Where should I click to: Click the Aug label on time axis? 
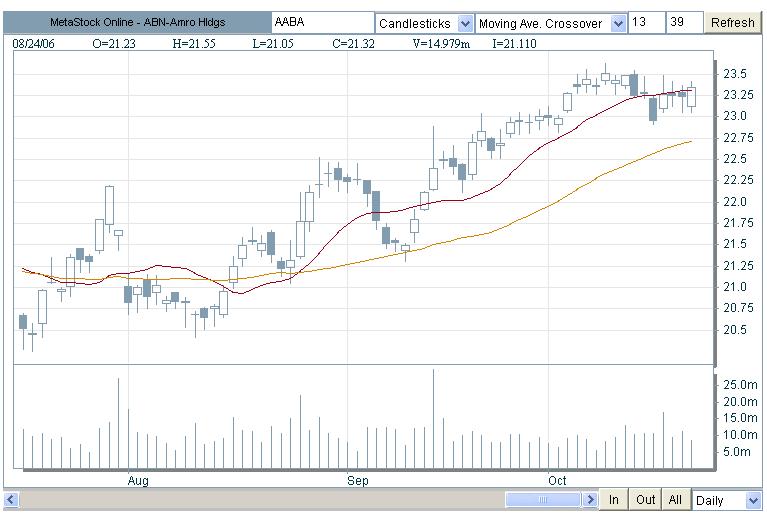[138, 480]
